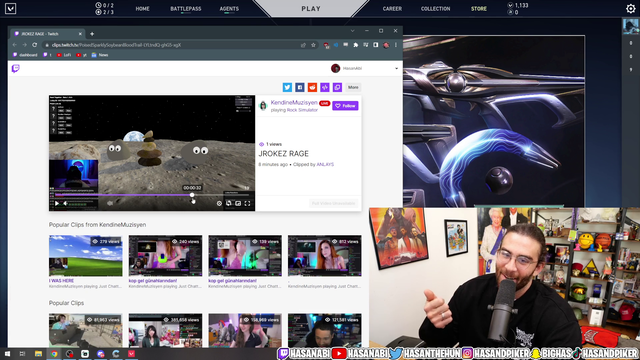Click the Valorant logo icon
640x360 pixels.
point(11,8)
